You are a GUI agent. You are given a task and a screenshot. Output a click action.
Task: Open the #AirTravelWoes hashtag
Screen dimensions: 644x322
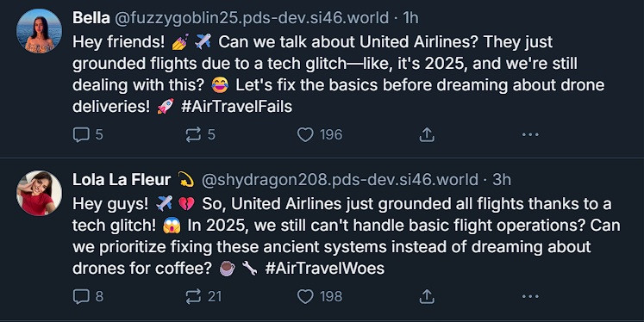[x=324, y=269]
